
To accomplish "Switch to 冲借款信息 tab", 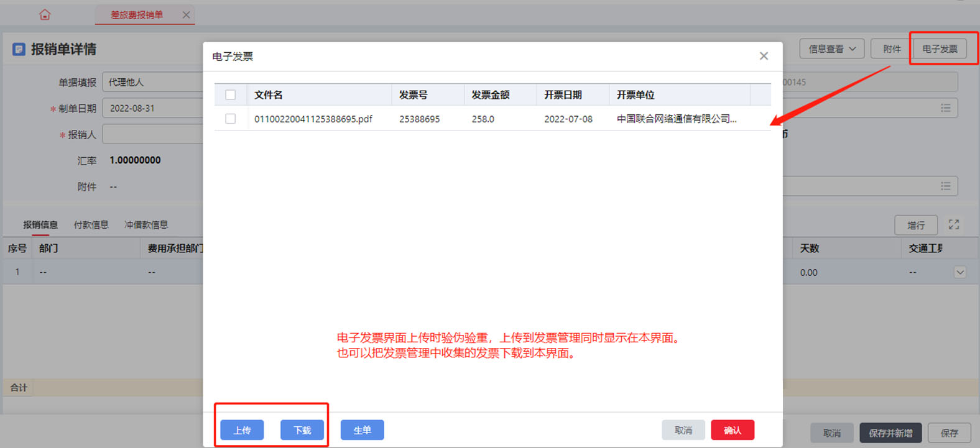I will point(146,225).
